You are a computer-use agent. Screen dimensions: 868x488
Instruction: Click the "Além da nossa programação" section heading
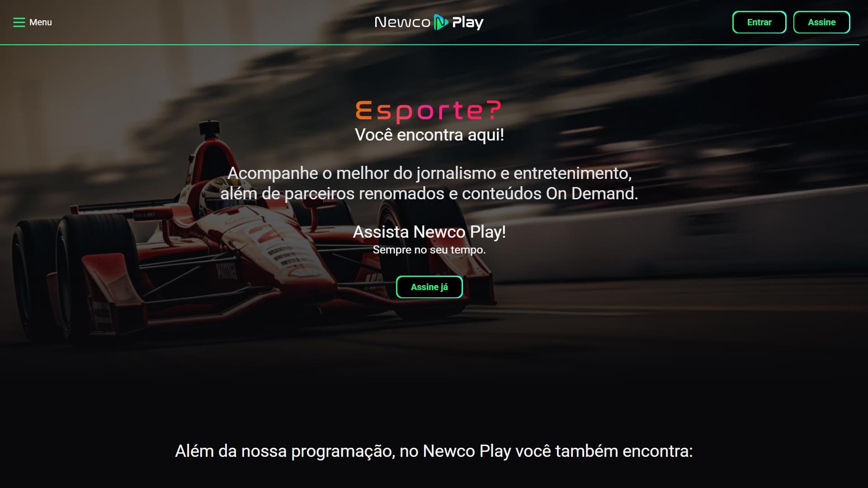point(434,451)
